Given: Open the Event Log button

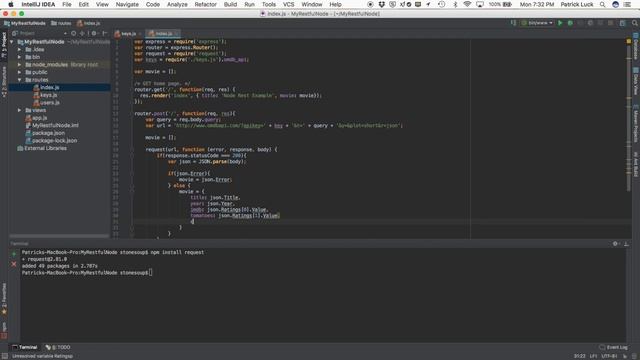Looking at the screenshot, I should pos(613,347).
